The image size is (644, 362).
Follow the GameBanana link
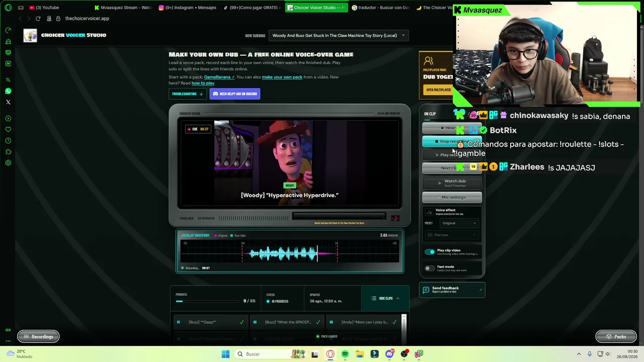tap(219, 77)
